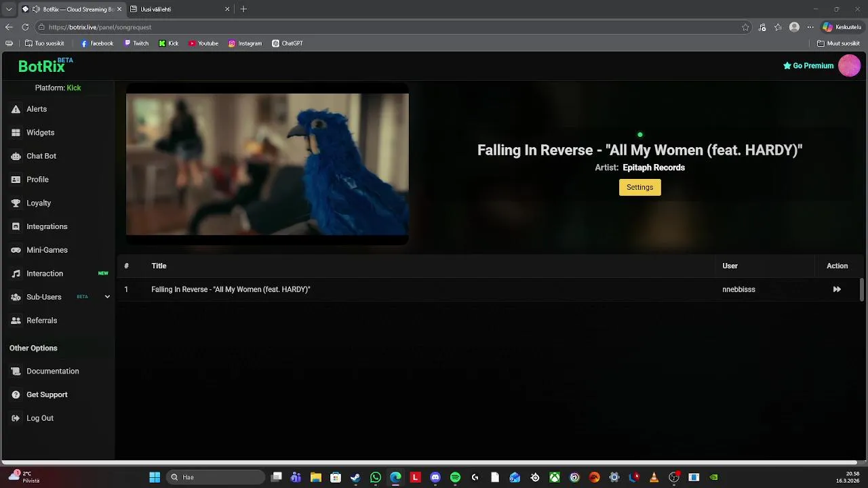Screen dimensions: 868x488
Task: Reload the current page
Action: point(25,27)
